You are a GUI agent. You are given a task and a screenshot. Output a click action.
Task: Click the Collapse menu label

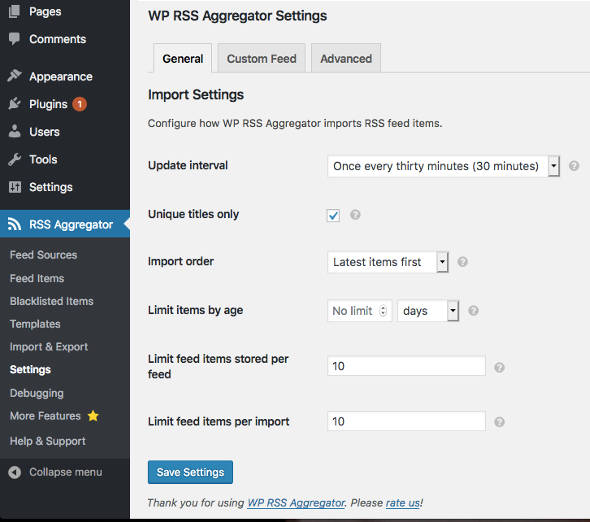tap(65, 472)
